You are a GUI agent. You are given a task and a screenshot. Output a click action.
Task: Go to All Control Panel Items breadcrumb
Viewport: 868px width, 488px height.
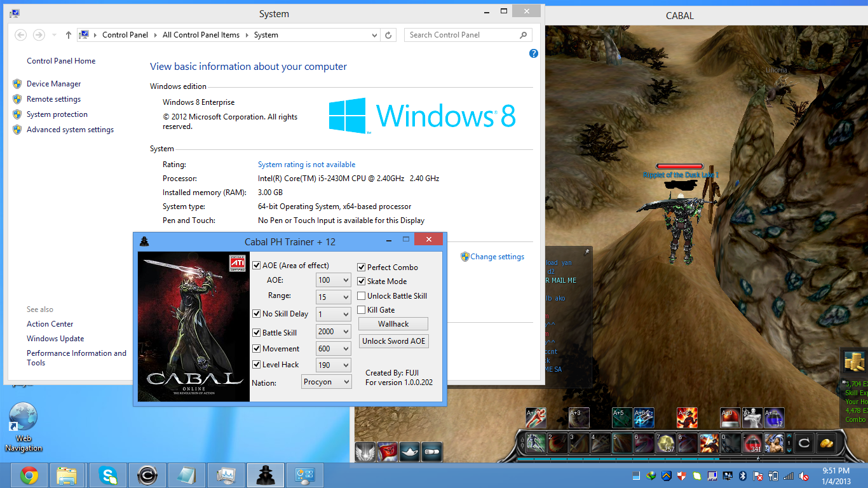tap(201, 35)
